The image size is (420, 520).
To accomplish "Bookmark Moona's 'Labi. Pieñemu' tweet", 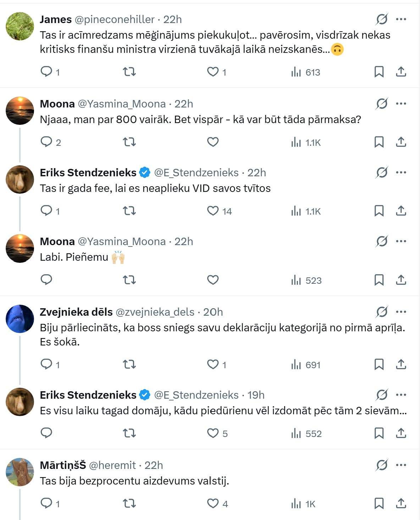I will (379, 280).
